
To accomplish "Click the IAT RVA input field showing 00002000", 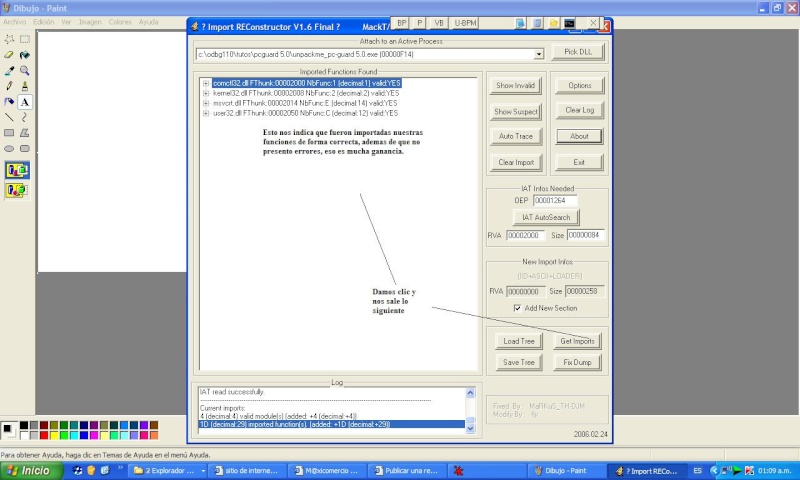I will [x=526, y=235].
